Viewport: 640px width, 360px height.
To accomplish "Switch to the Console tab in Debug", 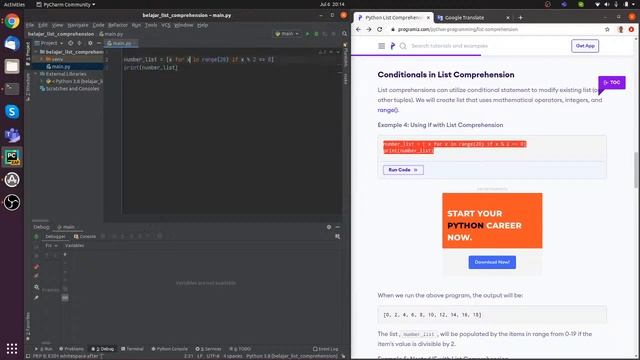I will [85, 237].
